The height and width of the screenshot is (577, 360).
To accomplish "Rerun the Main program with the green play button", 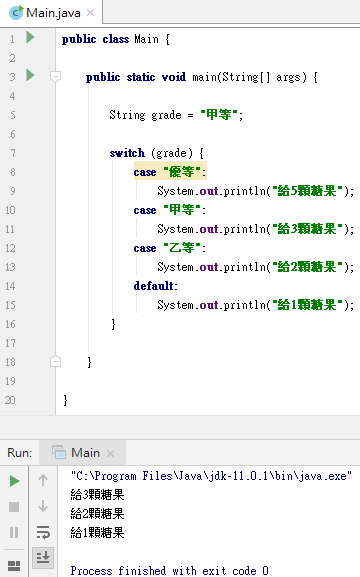I will click(x=14, y=481).
